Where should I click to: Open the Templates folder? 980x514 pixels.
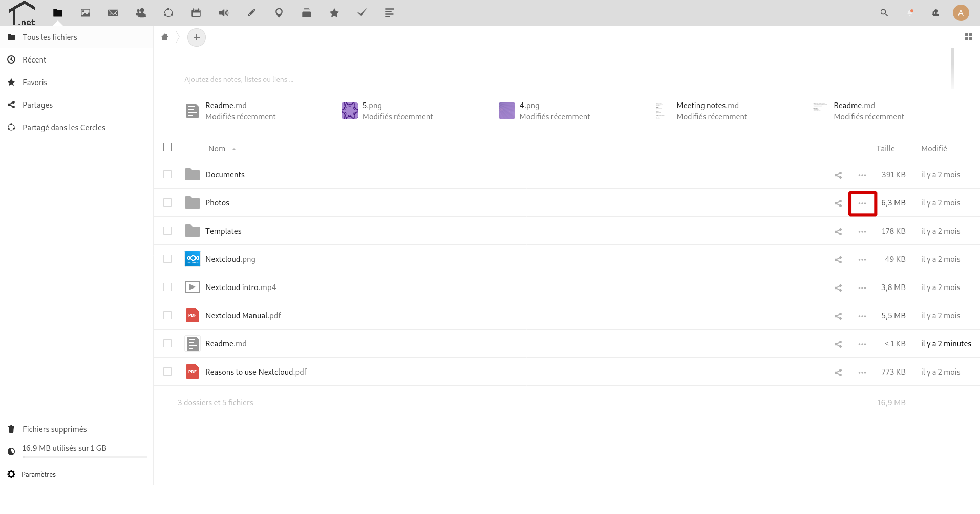[x=223, y=231]
